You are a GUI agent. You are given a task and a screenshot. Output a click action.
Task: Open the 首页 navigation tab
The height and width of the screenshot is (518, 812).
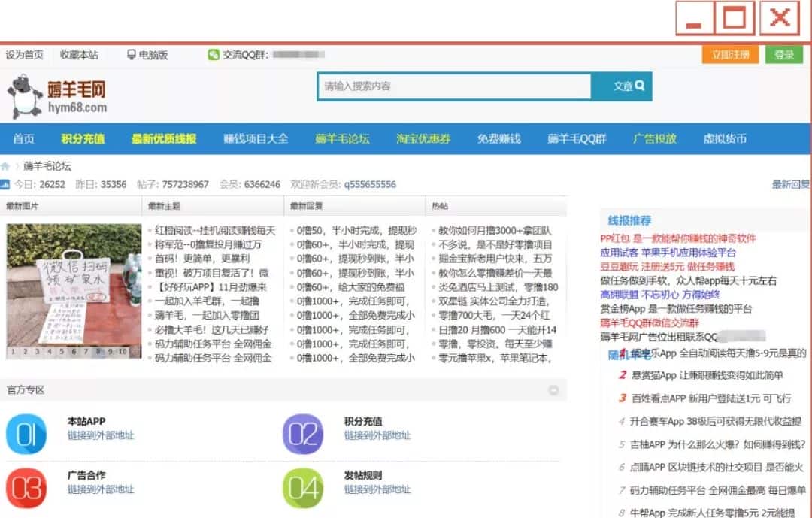(x=23, y=139)
